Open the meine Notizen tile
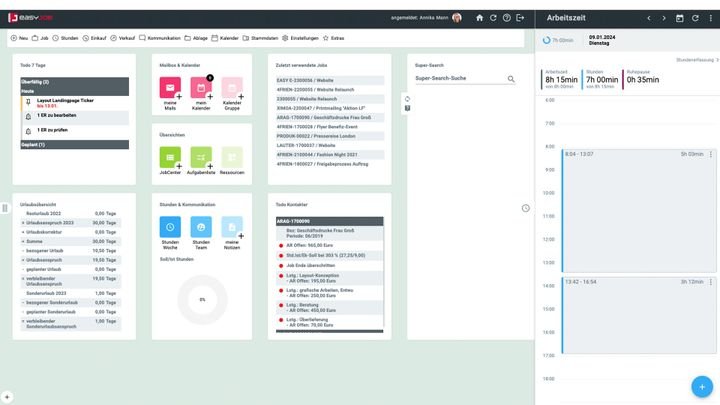The image size is (720, 405). [232, 227]
